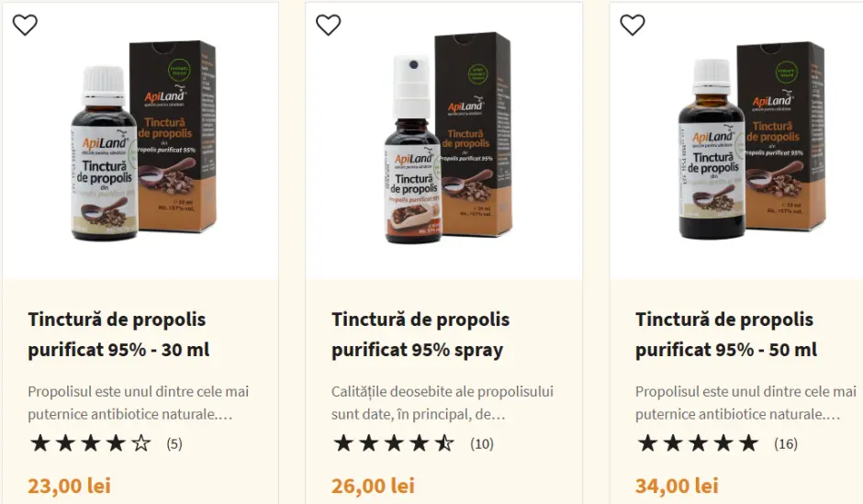Open 'Tinctură de propolis purificat 95% - 30 ml' title
The image size is (863, 504).
pyautogui.click(x=117, y=334)
